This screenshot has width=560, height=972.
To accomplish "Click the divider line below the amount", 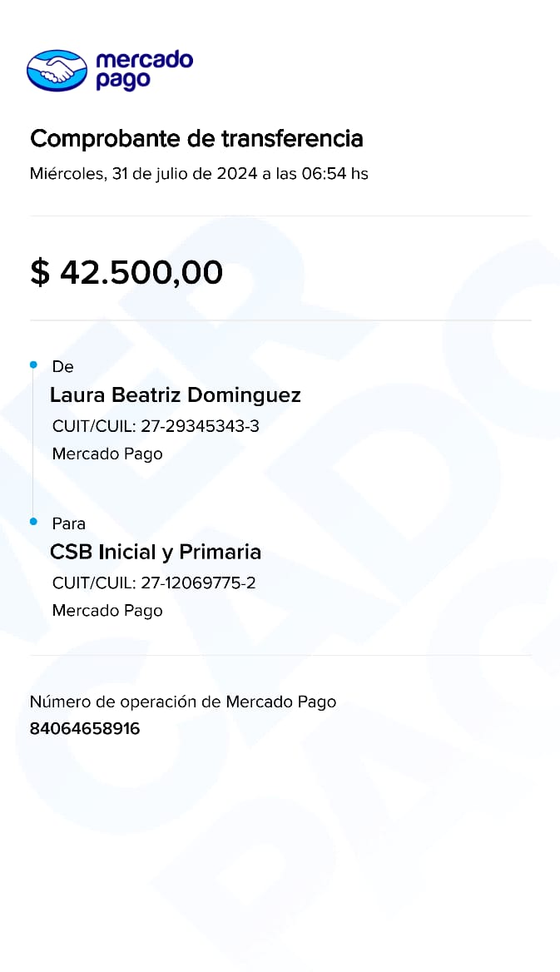I will 280,320.
